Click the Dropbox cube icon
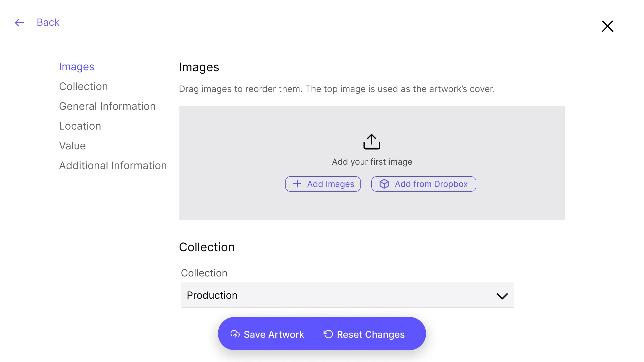644x362 pixels. pyautogui.click(x=384, y=184)
